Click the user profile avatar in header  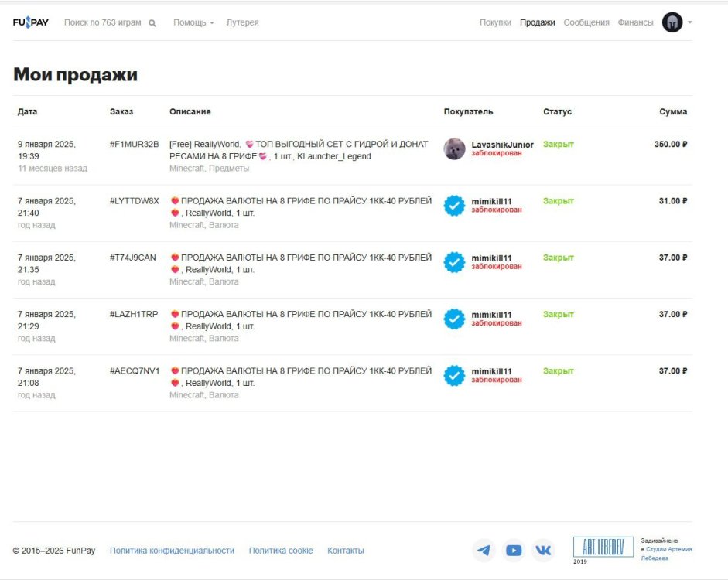(x=672, y=22)
